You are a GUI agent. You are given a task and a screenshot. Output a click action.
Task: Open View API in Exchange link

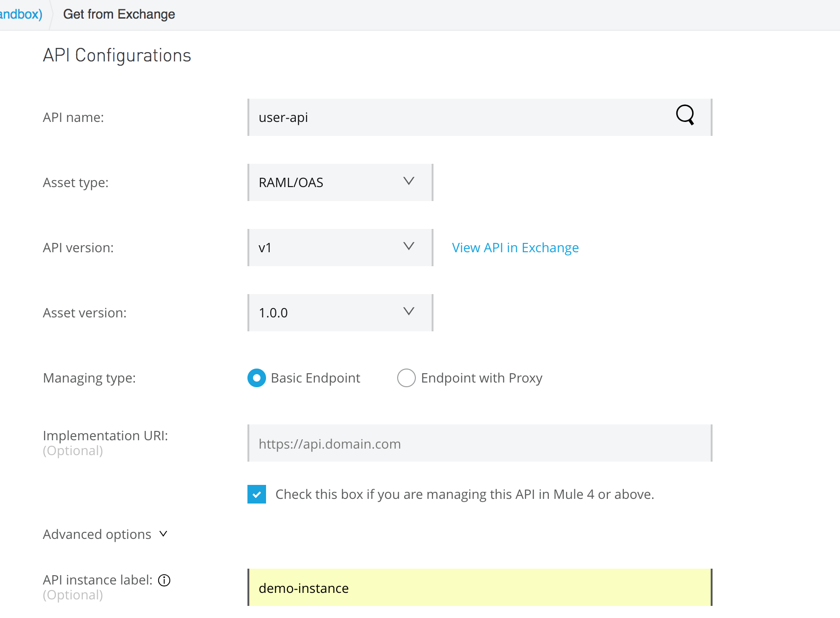point(515,248)
